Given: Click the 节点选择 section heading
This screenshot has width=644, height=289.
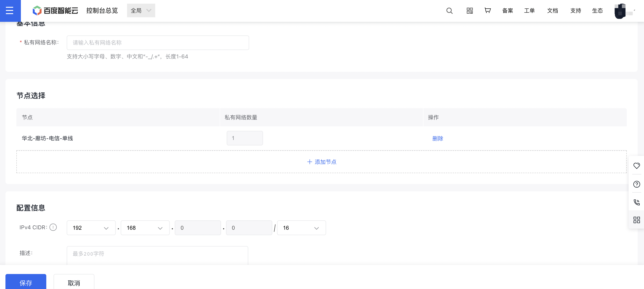Looking at the screenshot, I should [31, 96].
